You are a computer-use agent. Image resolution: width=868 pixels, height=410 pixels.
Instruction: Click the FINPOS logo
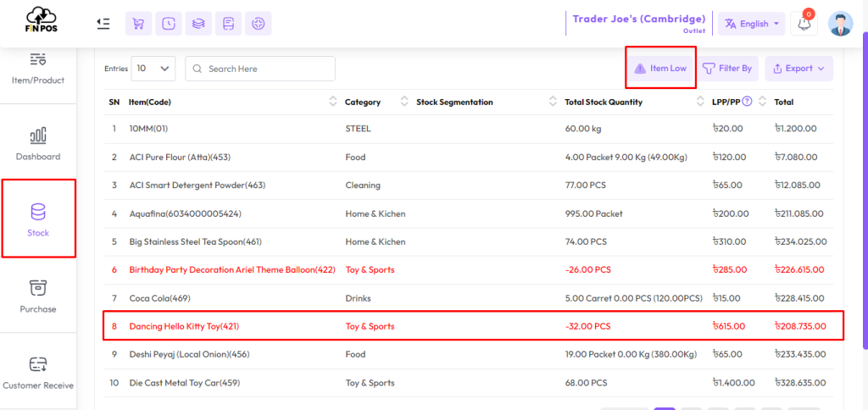[x=42, y=19]
